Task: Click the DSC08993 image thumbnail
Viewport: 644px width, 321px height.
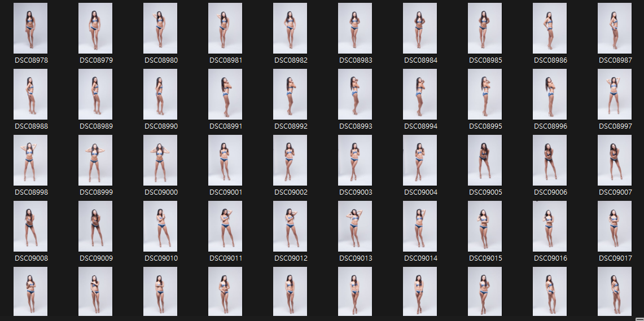Action: coord(355,94)
